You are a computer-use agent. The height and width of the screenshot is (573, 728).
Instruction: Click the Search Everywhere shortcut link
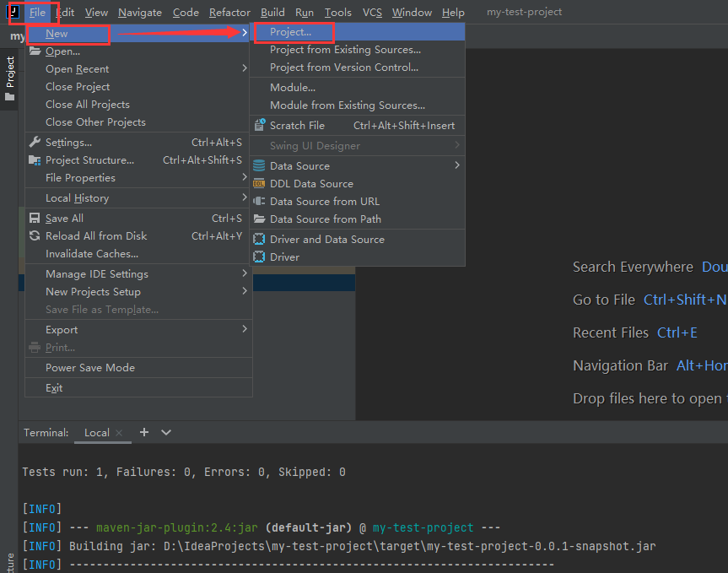(x=634, y=267)
